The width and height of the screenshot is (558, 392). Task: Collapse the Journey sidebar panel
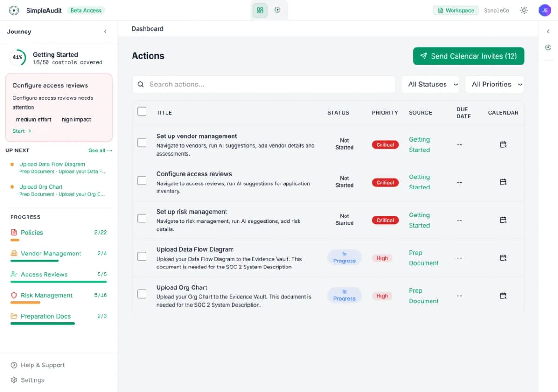106,31
